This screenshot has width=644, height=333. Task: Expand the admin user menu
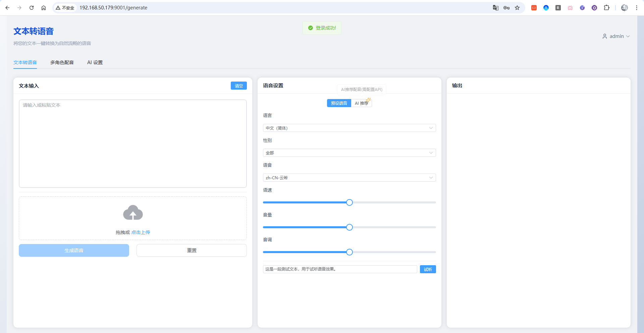click(x=616, y=36)
